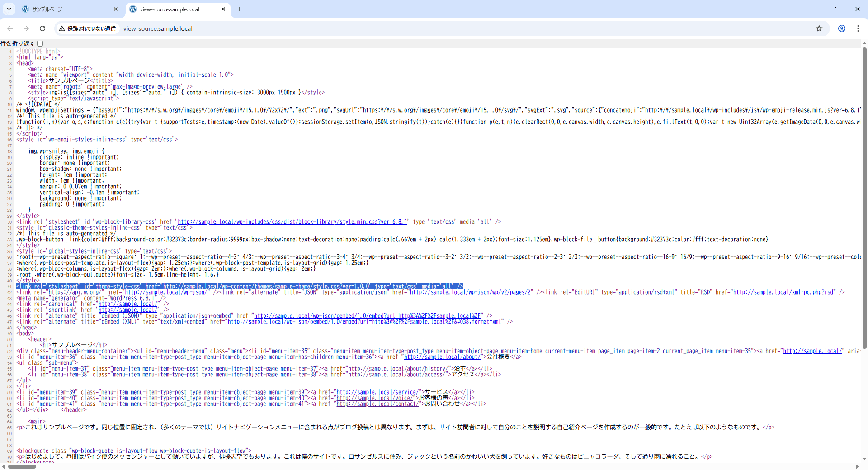
Task: Bookmark this page with the star icon
Action: coord(819,28)
